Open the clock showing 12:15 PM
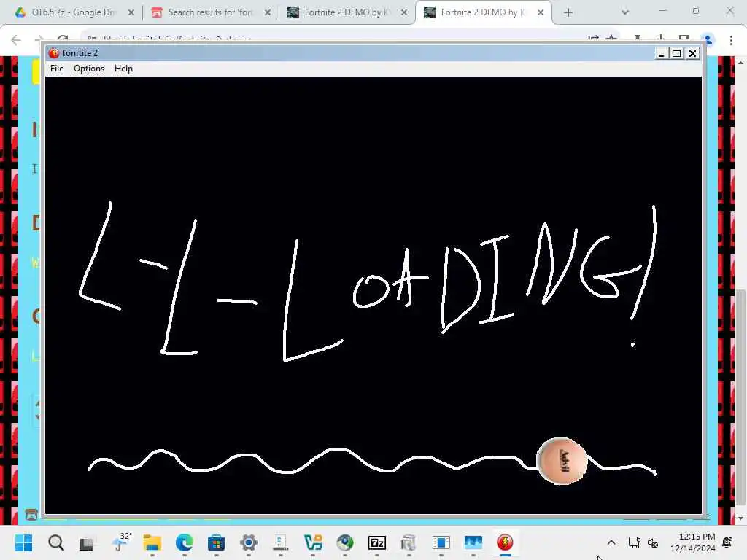The width and height of the screenshot is (747, 560). click(x=693, y=542)
